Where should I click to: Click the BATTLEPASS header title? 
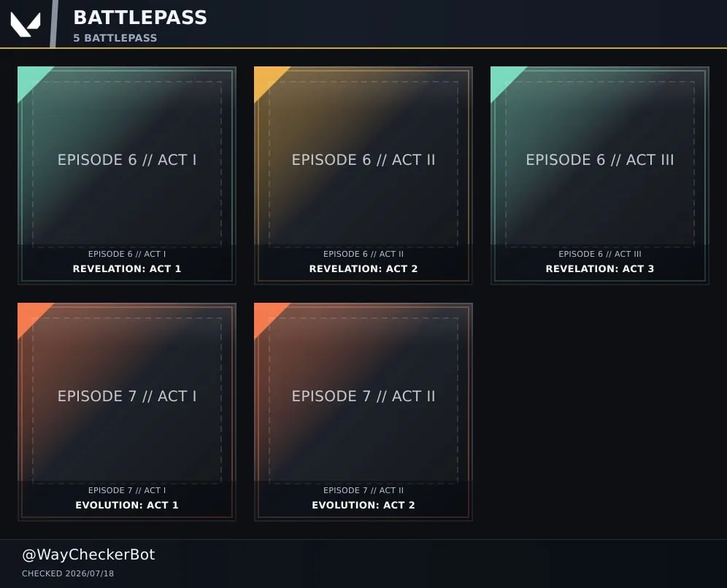pos(140,18)
